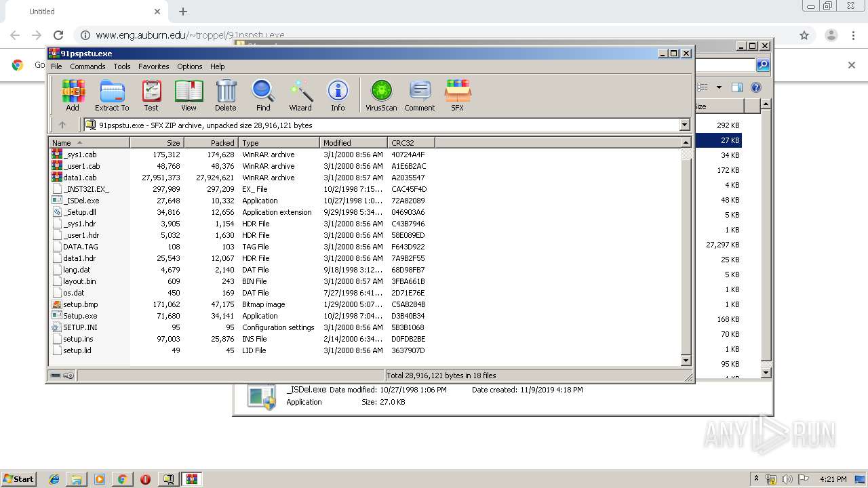Open Chrome profile avatar icon
This screenshot has height=488, width=868.
point(831,35)
